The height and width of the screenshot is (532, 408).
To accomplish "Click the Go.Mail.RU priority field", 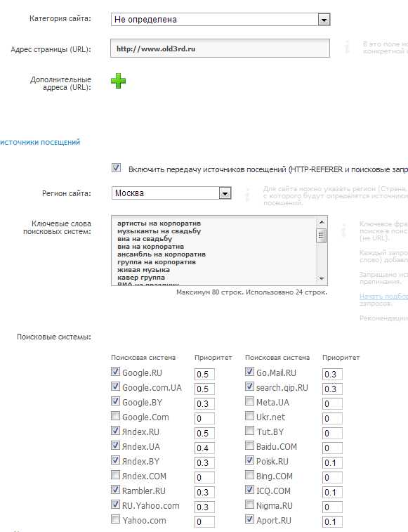I will pos(332,375).
